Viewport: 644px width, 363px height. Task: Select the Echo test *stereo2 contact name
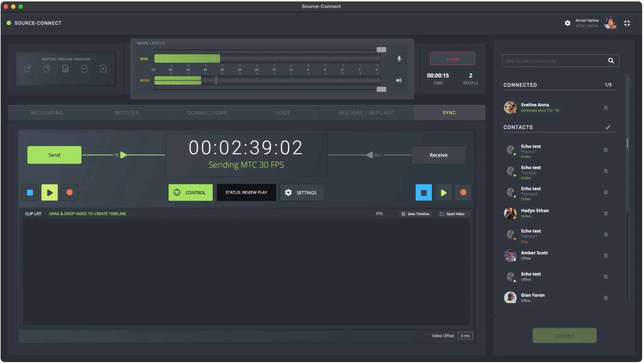point(531,189)
